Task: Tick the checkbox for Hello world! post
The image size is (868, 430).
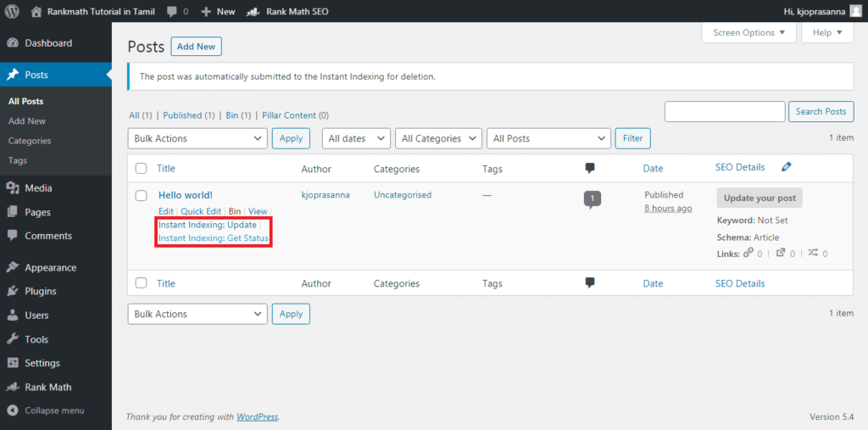Action: pyautogui.click(x=142, y=195)
